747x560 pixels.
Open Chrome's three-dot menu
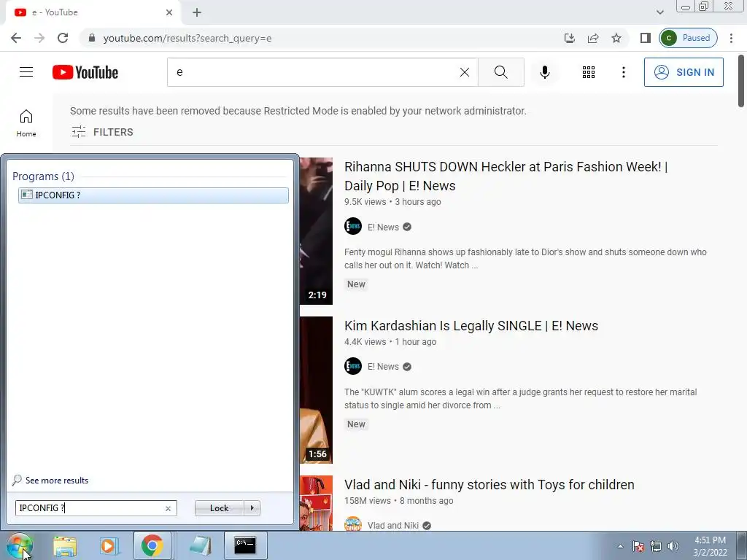point(731,38)
